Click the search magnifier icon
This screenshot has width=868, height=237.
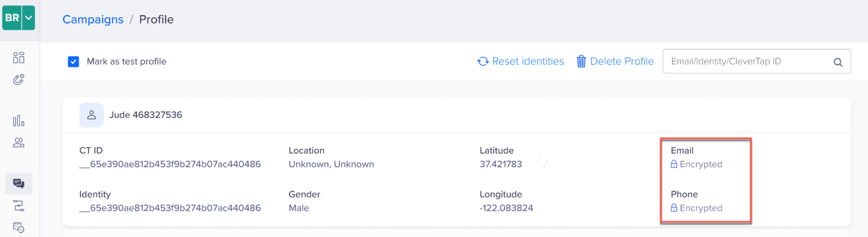838,62
